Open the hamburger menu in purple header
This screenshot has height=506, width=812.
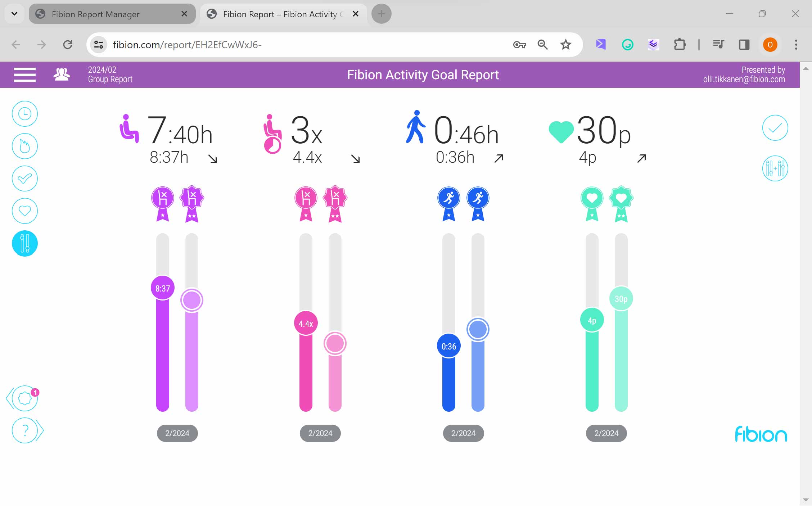click(24, 75)
